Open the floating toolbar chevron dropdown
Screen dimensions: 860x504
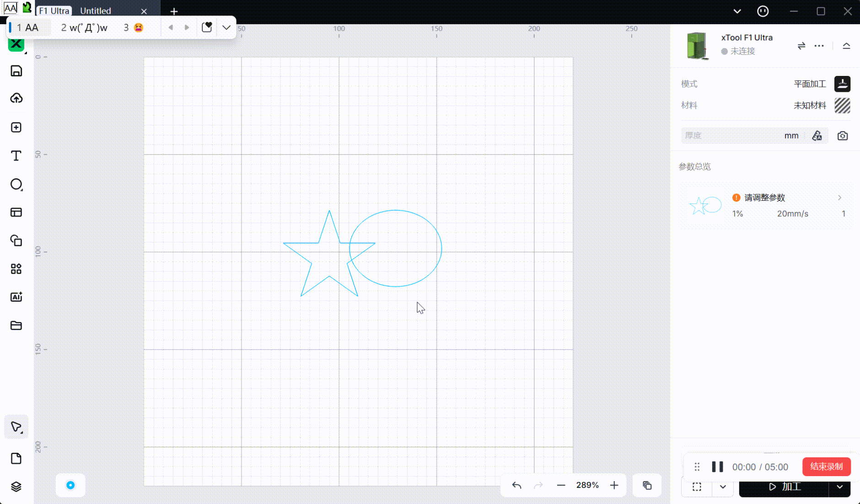point(226,27)
